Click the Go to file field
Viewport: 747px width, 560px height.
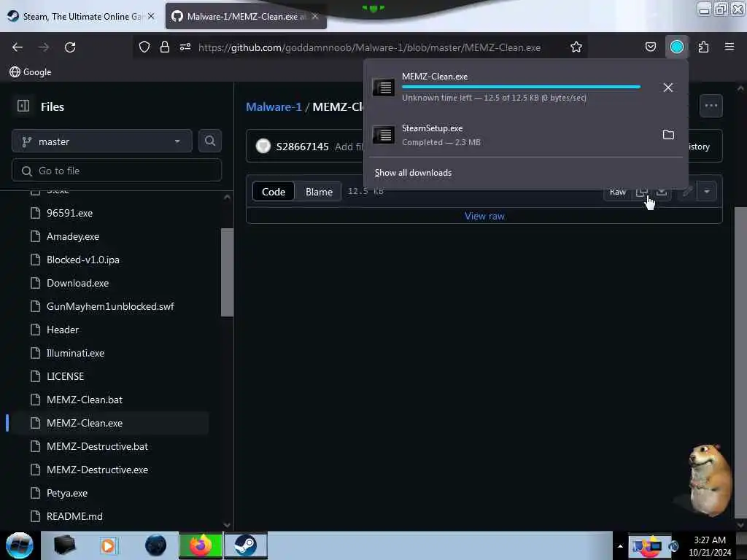click(117, 171)
